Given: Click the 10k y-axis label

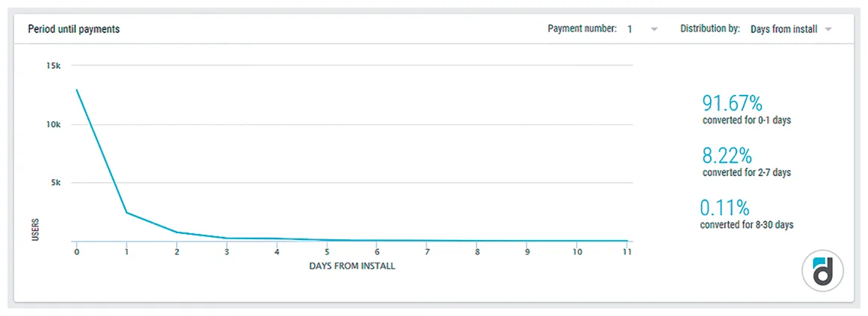Looking at the screenshot, I should coord(53,124).
